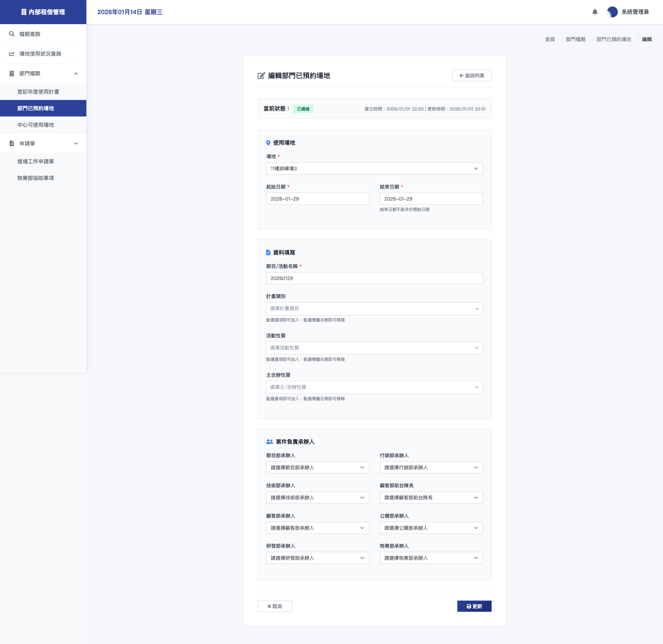Open 登記年度使用計畫 menu item
Screen dimensions: 663x644
point(38,92)
